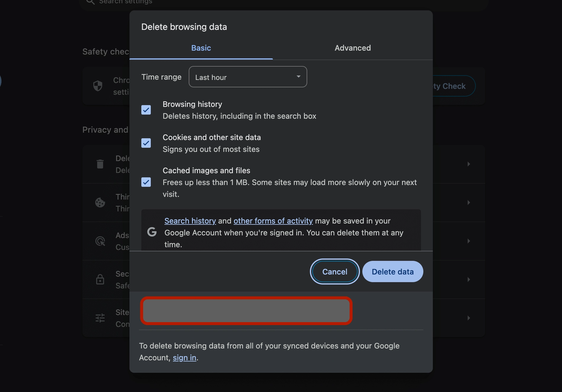Screen dimensions: 562x392
Task: Click the 'Browsing history' label text
Action: point(192,104)
